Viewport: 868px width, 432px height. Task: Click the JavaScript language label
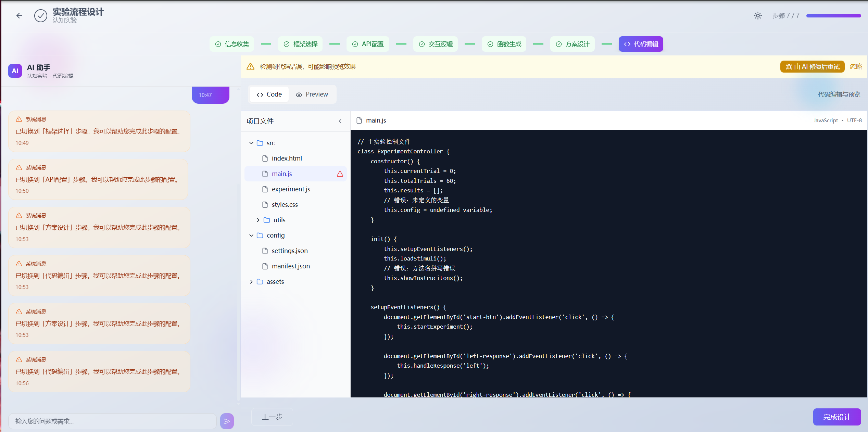826,120
